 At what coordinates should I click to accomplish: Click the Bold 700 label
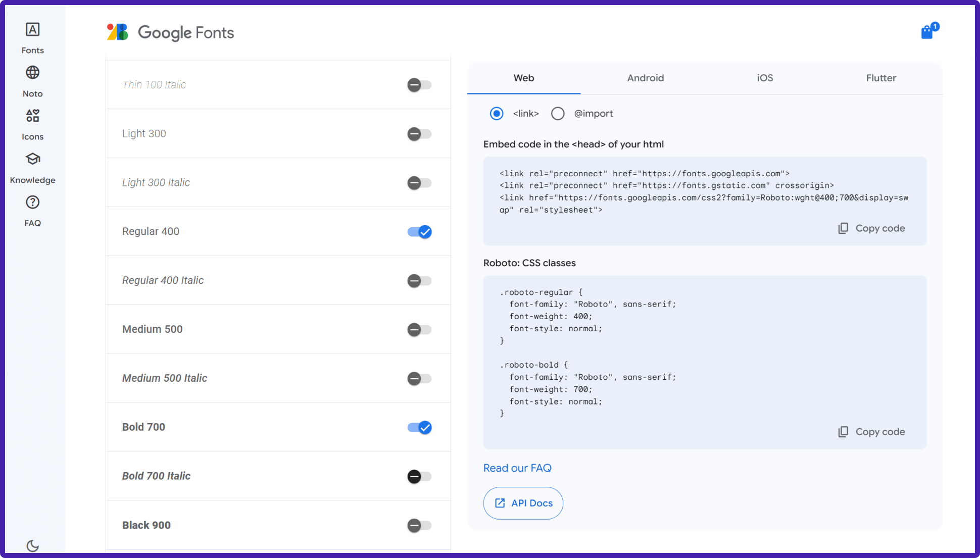coord(143,427)
